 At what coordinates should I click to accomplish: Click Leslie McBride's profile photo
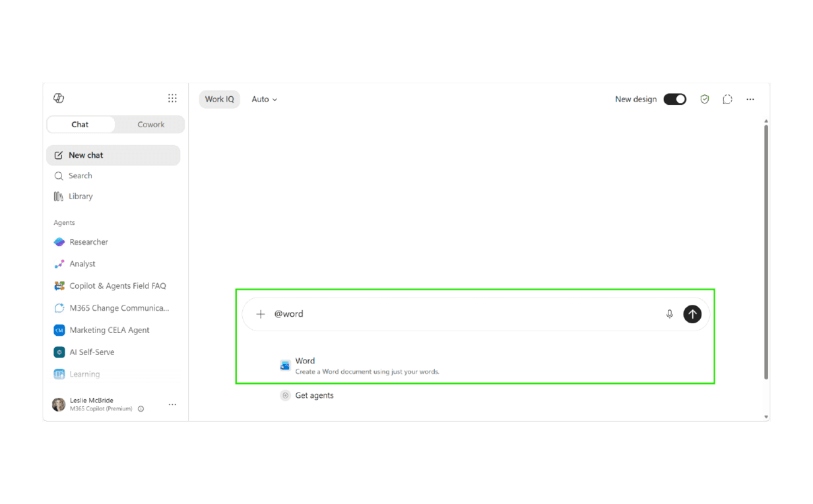(x=59, y=404)
